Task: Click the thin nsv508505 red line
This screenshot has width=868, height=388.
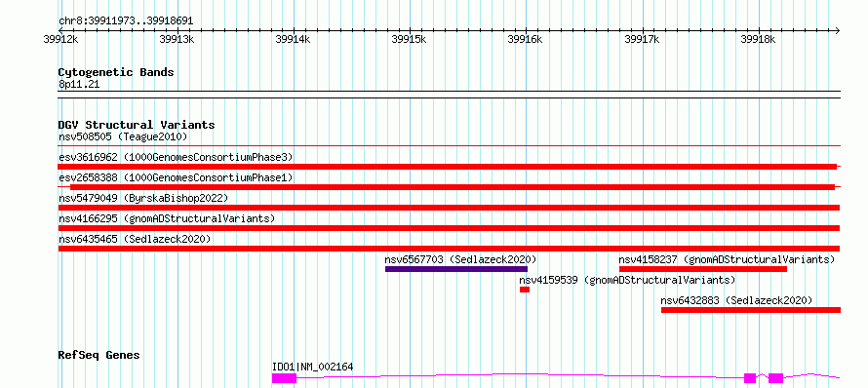Action: 449,145
